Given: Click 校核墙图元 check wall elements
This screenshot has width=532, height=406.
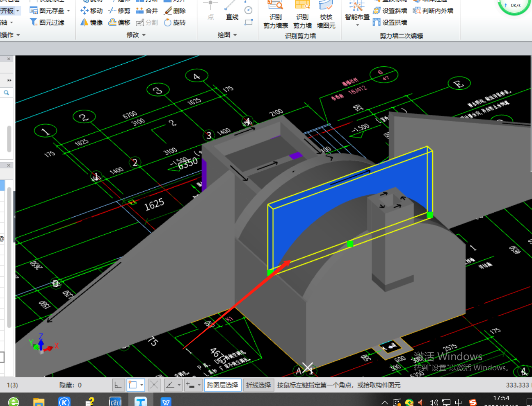Looking at the screenshot, I should point(326,15).
